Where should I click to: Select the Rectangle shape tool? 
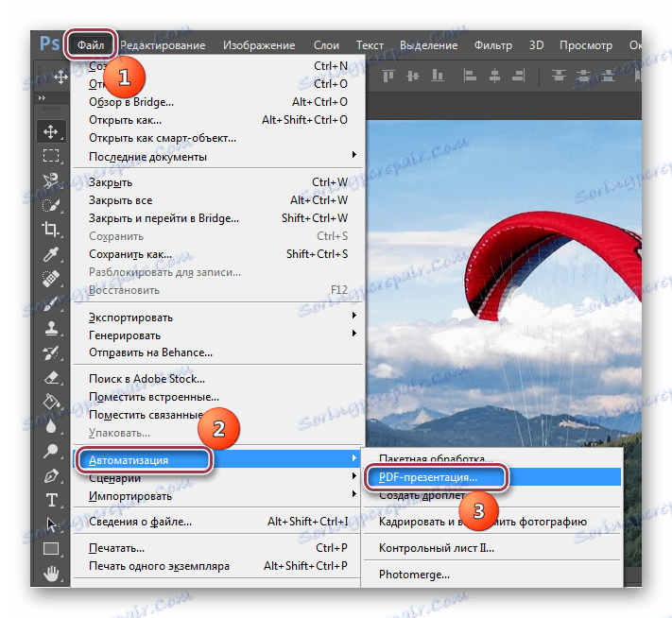(x=51, y=549)
